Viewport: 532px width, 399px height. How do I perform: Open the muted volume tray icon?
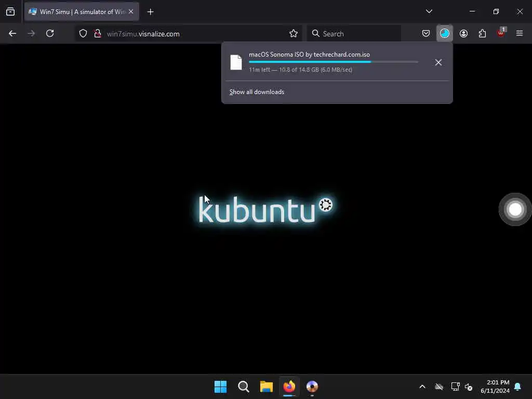tap(469, 387)
